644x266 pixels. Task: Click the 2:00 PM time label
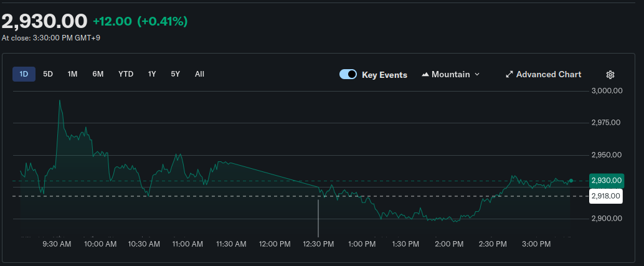449,244
